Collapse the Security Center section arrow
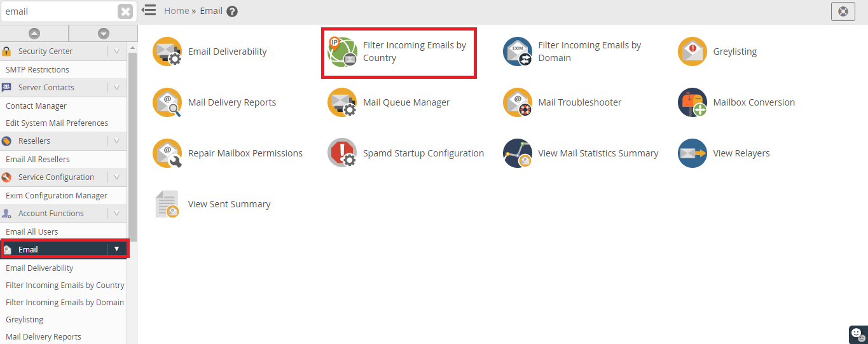Image resolution: width=868 pixels, height=344 pixels. tap(116, 52)
